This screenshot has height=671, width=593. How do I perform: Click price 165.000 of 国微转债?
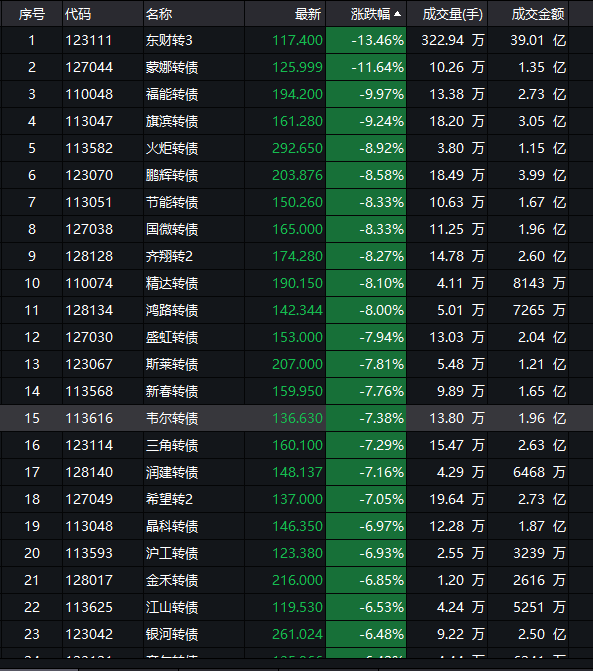pos(297,229)
